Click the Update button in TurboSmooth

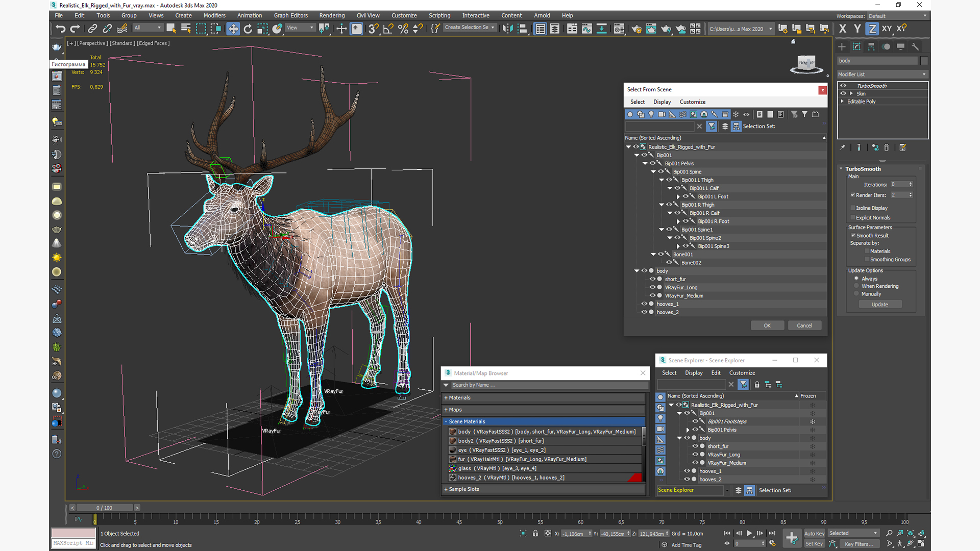pos(880,304)
